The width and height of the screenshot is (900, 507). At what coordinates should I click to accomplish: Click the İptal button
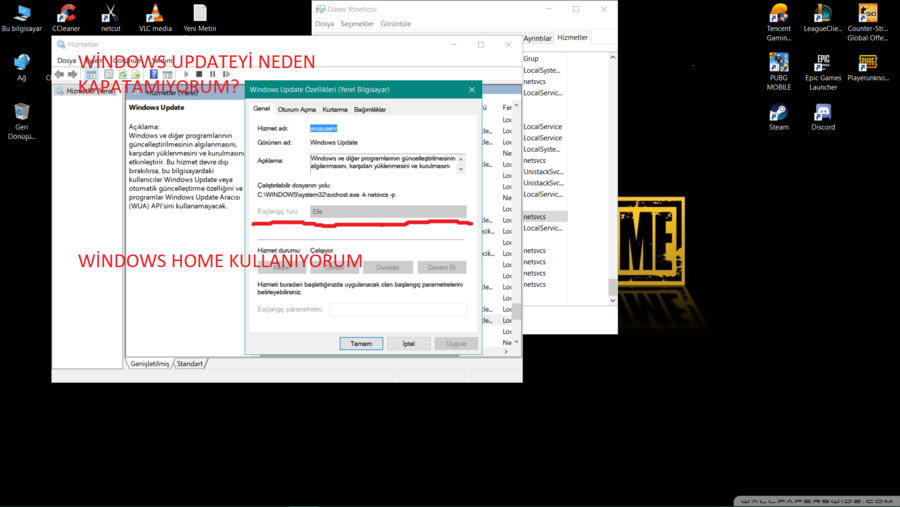click(409, 343)
